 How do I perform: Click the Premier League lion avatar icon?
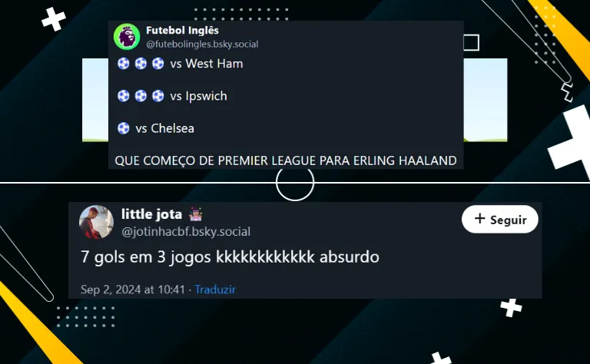[x=127, y=36]
